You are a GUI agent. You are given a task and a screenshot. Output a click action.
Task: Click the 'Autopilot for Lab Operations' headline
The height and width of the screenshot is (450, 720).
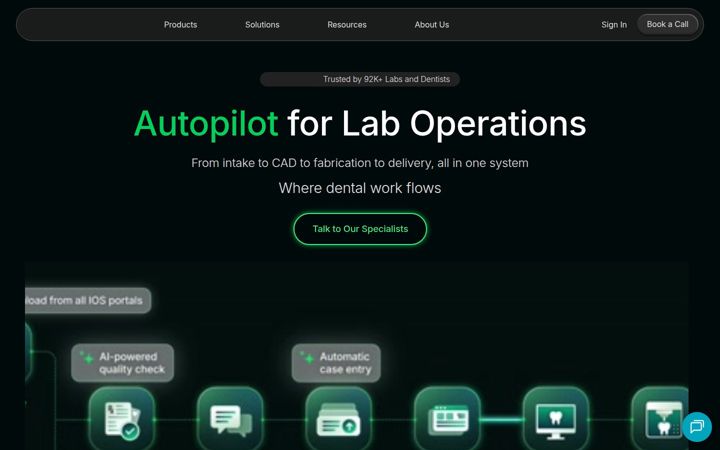[360, 124]
